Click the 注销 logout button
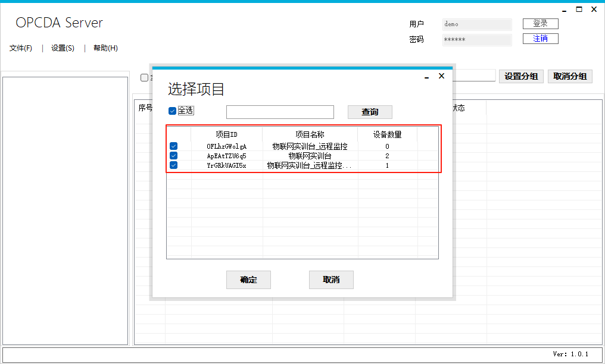Screen dimensions: 605x364 pos(540,39)
